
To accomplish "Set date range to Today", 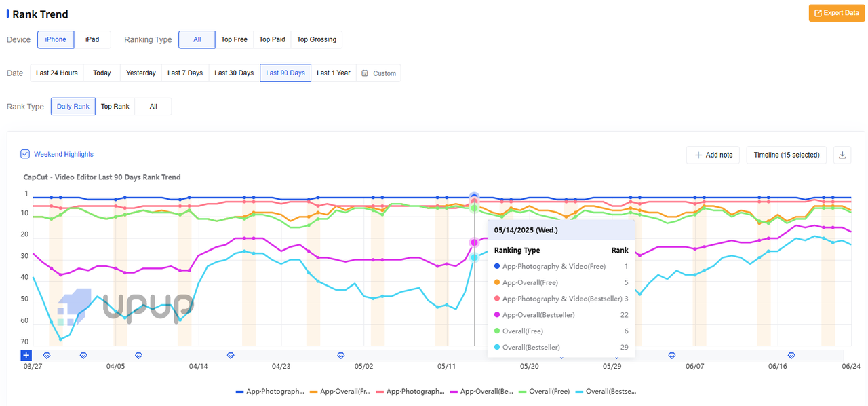I will (102, 73).
